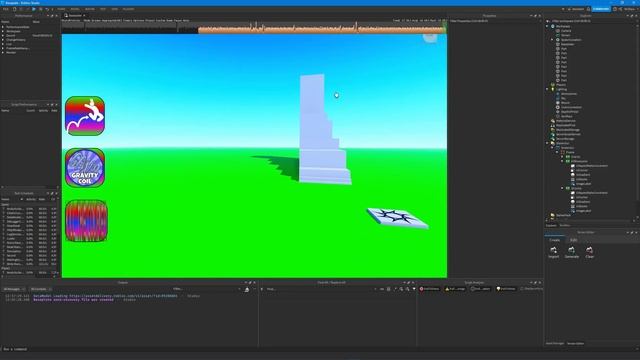Viewport: 640px width, 360px height.
Task: Select the Sky item under Lighting
Action: tap(563, 98)
